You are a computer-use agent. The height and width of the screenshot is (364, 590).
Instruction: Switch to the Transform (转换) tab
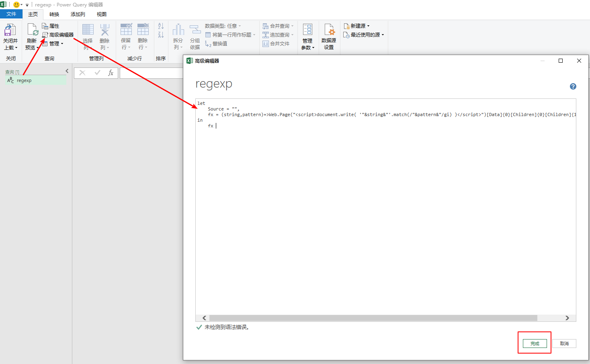click(x=54, y=14)
